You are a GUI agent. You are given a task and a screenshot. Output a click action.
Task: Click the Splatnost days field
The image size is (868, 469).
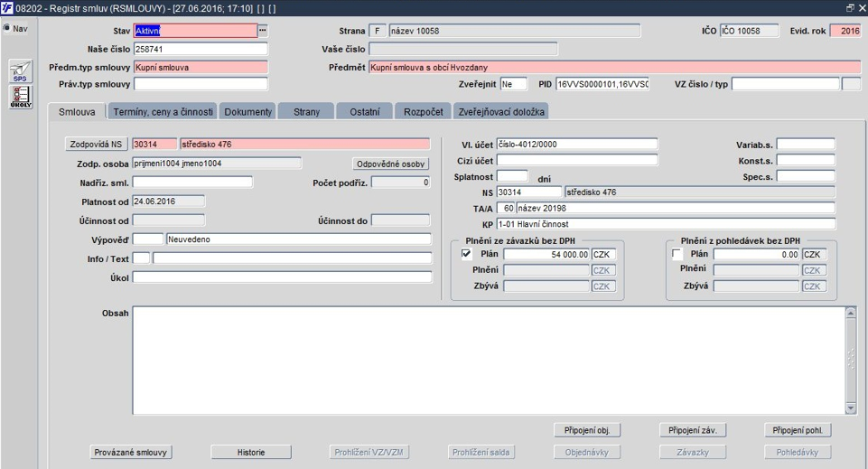(512, 176)
